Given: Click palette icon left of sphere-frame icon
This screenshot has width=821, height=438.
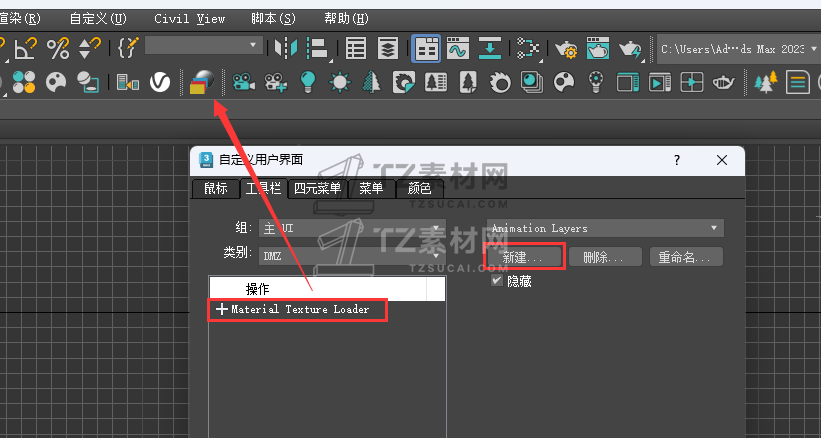Looking at the screenshot, I should [57, 82].
